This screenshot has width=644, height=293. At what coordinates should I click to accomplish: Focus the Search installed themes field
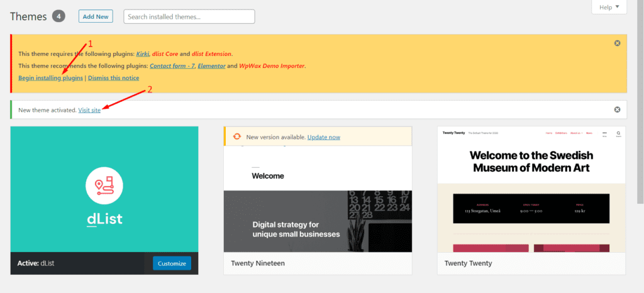click(x=189, y=16)
